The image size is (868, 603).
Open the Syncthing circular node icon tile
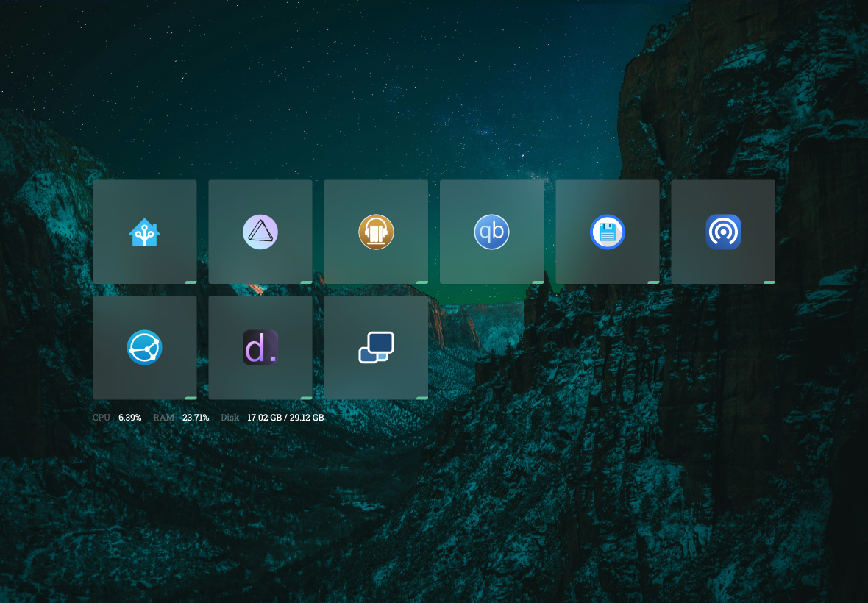click(144, 347)
